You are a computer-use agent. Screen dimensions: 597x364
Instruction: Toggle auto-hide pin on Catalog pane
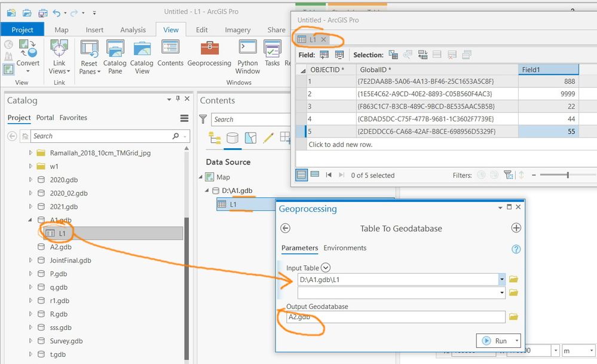coord(178,99)
